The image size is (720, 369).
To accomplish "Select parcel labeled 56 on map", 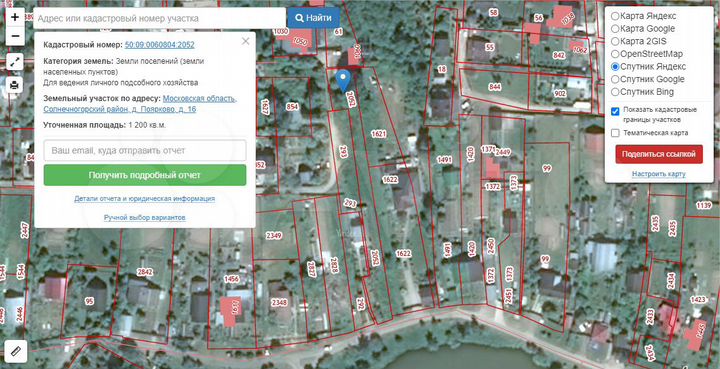I will pyautogui.click(x=539, y=18).
